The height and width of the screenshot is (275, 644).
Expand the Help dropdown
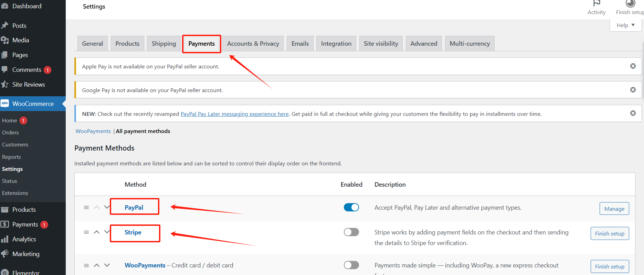pyautogui.click(x=625, y=25)
